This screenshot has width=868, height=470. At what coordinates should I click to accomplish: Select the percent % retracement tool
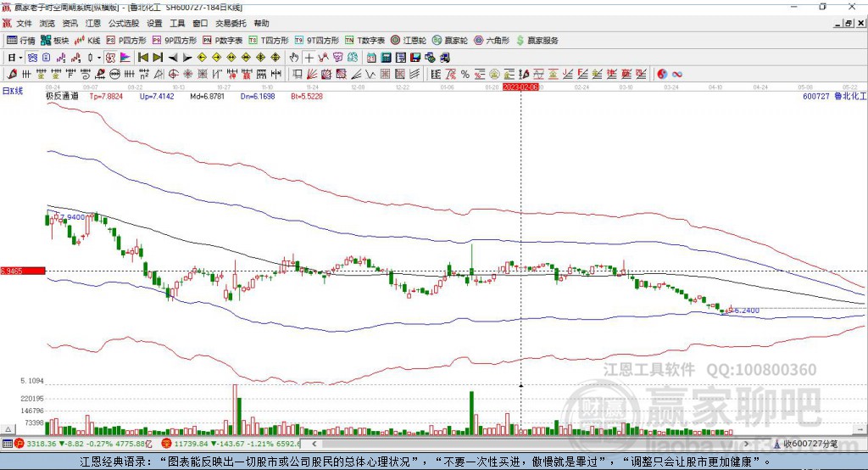pos(465,74)
